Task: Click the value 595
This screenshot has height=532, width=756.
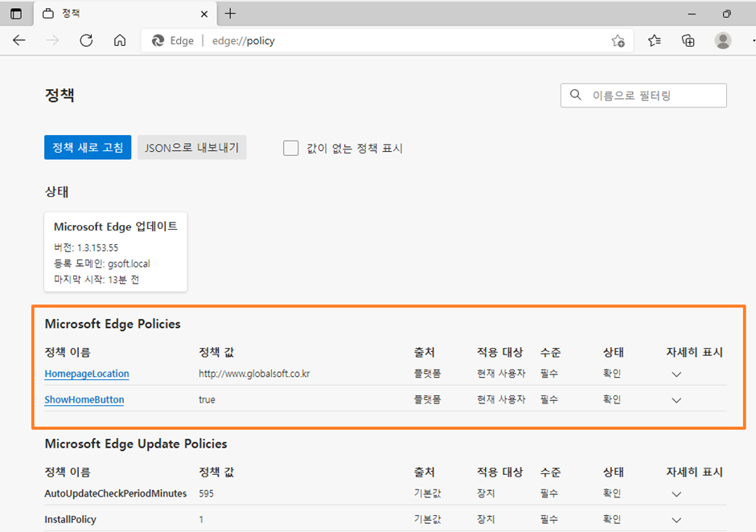Action: (206, 493)
